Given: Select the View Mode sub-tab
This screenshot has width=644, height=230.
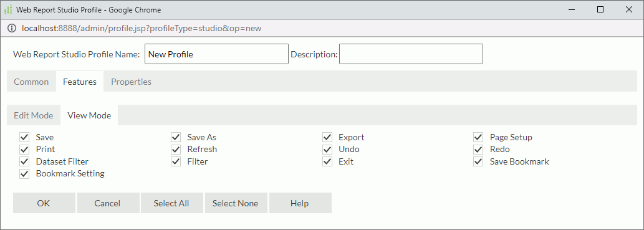Looking at the screenshot, I should pyautogui.click(x=89, y=115).
